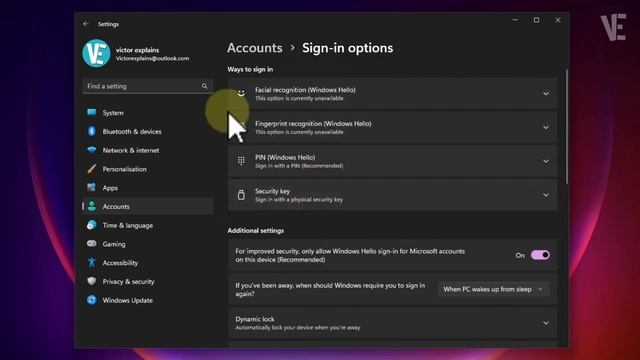Click 'Sign in with a physical security key' text

click(299, 200)
